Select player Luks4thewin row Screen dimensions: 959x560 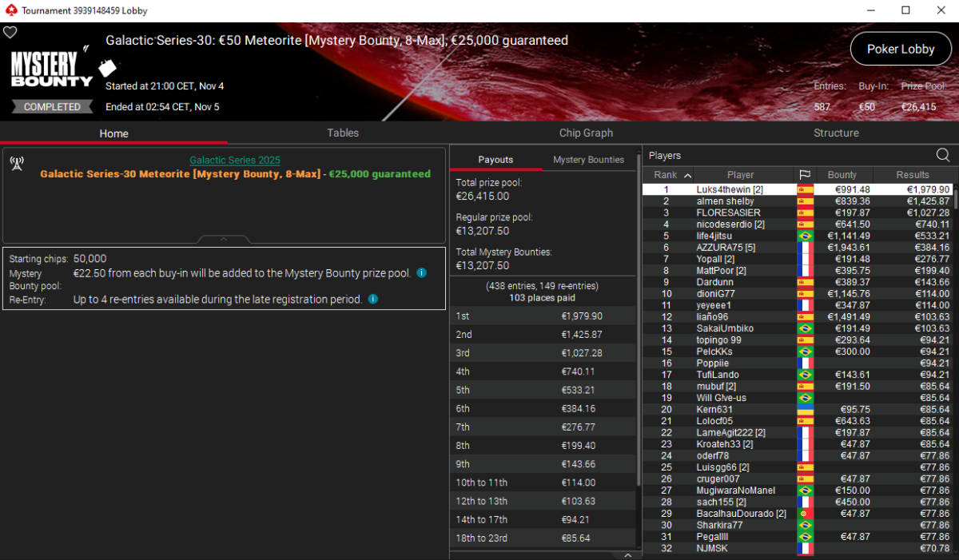(798, 189)
